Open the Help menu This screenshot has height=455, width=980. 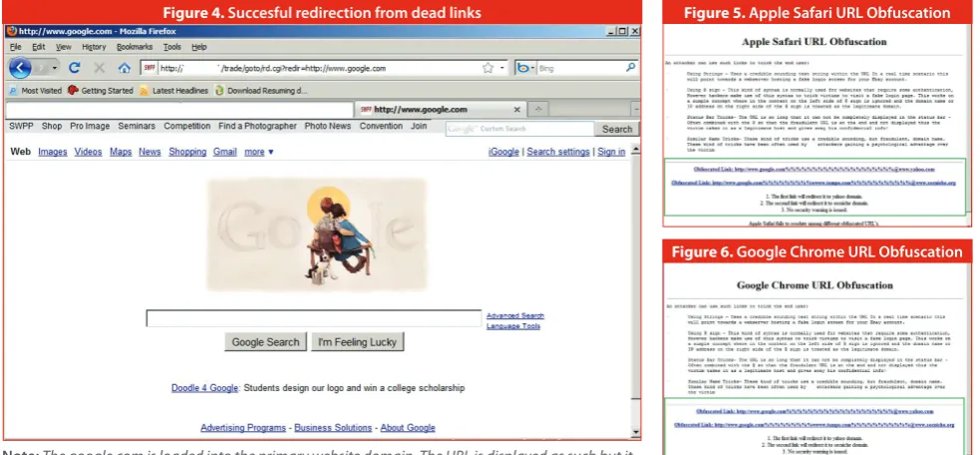tap(198, 47)
